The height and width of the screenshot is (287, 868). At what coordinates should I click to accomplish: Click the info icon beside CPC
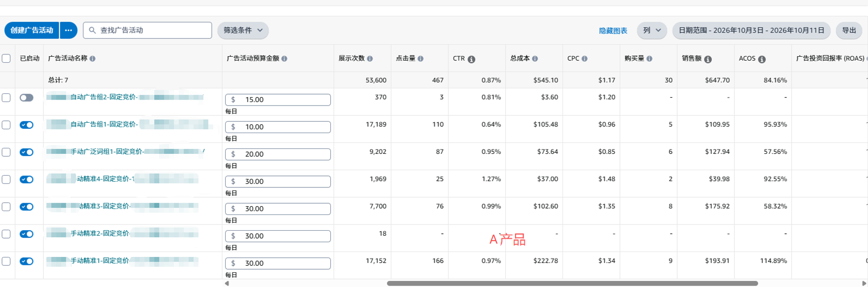point(585,59)
